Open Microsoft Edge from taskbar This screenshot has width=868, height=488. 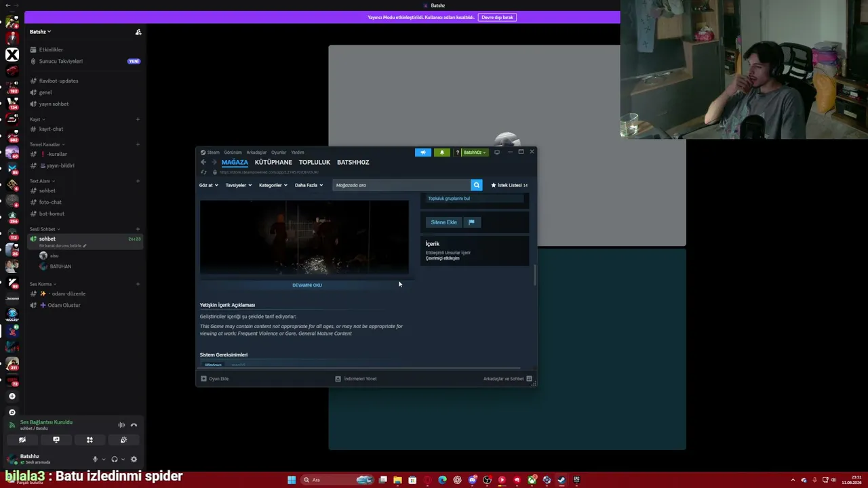(442, 480)
